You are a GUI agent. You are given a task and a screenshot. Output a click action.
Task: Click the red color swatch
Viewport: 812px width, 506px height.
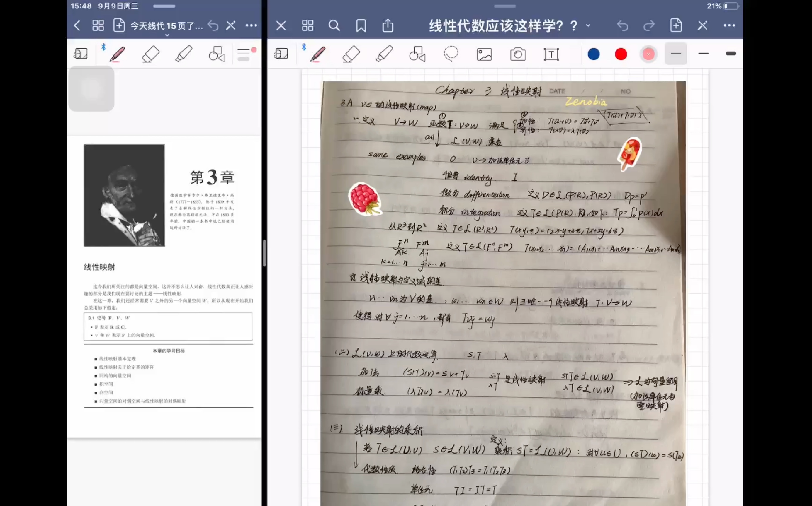coord(620,54)
